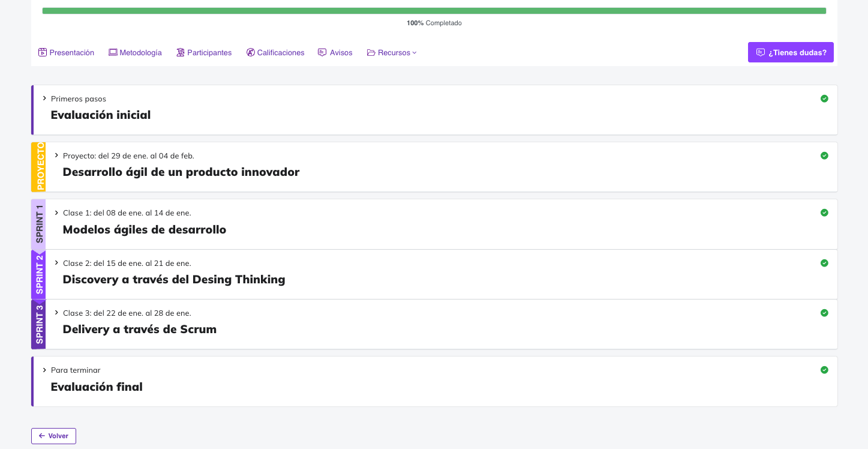
Task: Expand the Clase 2 section chevron
Action: click(56, 263)
